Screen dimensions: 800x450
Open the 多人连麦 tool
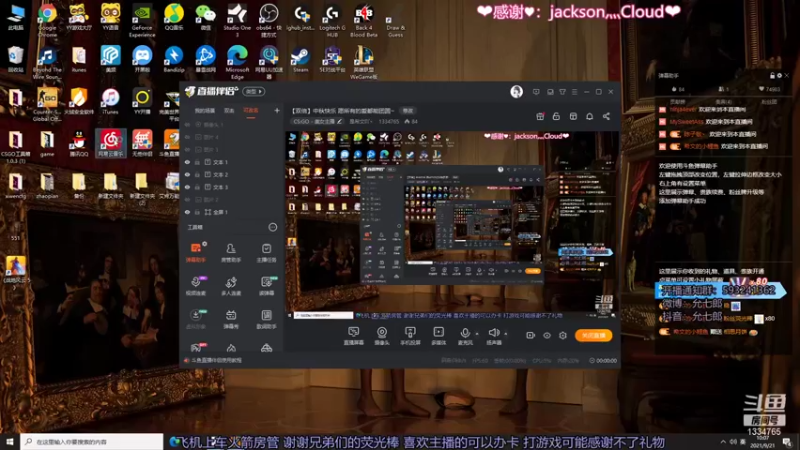(x=231, y=286)
